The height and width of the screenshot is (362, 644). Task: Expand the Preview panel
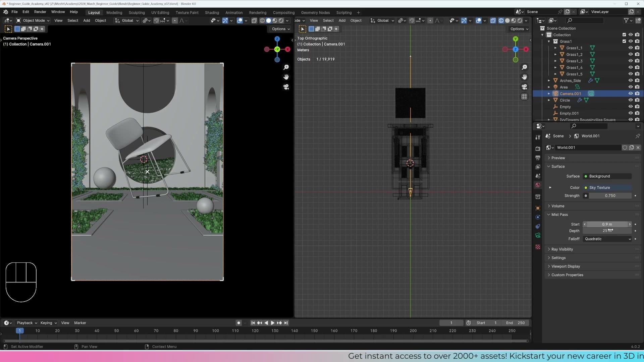click(x=558, y=158)
